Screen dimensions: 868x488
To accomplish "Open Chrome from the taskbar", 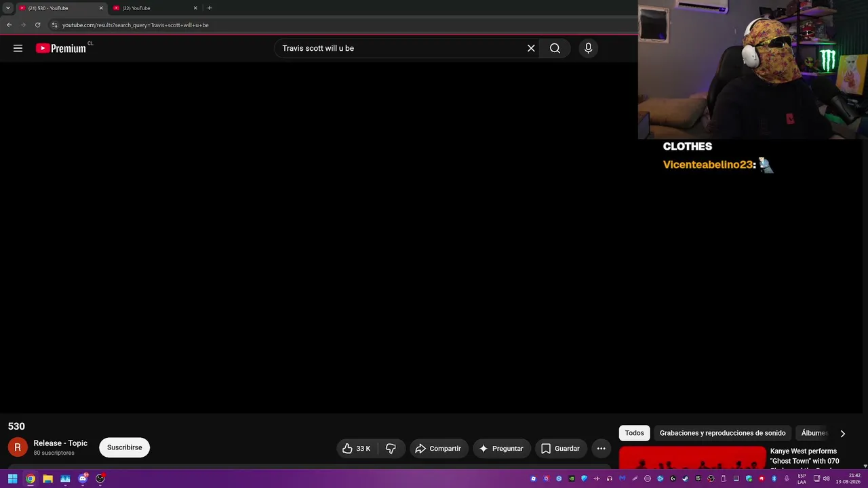I will pyautogui.click(x=31, y=479).
